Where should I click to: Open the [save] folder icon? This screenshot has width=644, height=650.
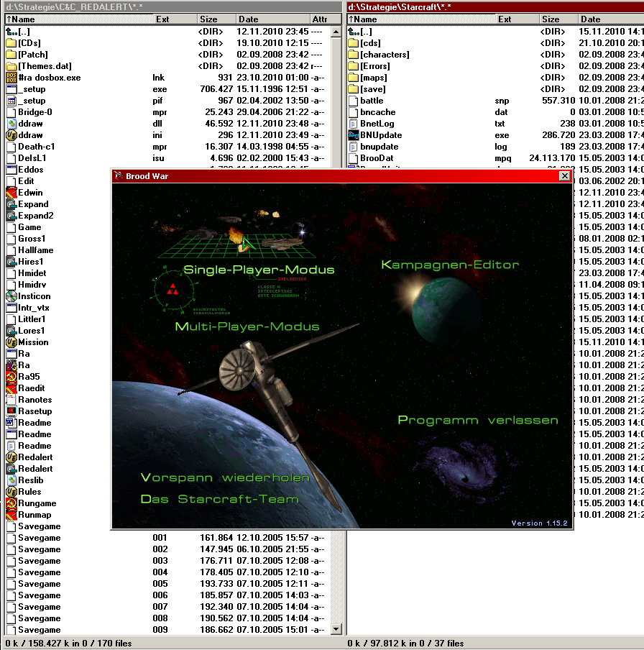[x=353, y=89]
